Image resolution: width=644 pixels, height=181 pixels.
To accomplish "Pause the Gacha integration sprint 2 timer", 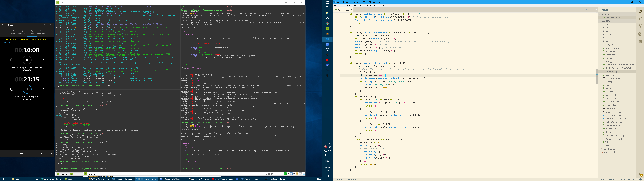I will click(x=27, y=89).
